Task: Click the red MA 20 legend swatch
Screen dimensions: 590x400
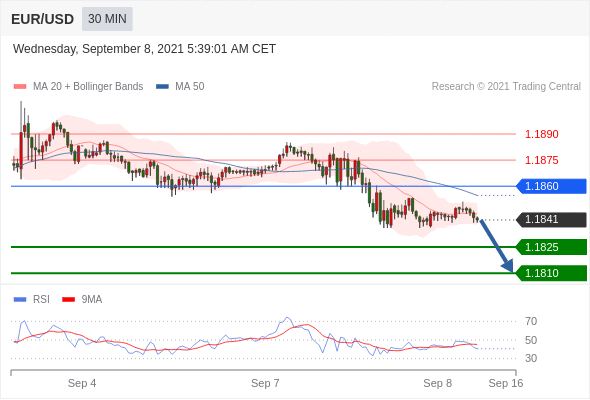Action: tap(20, 87)
